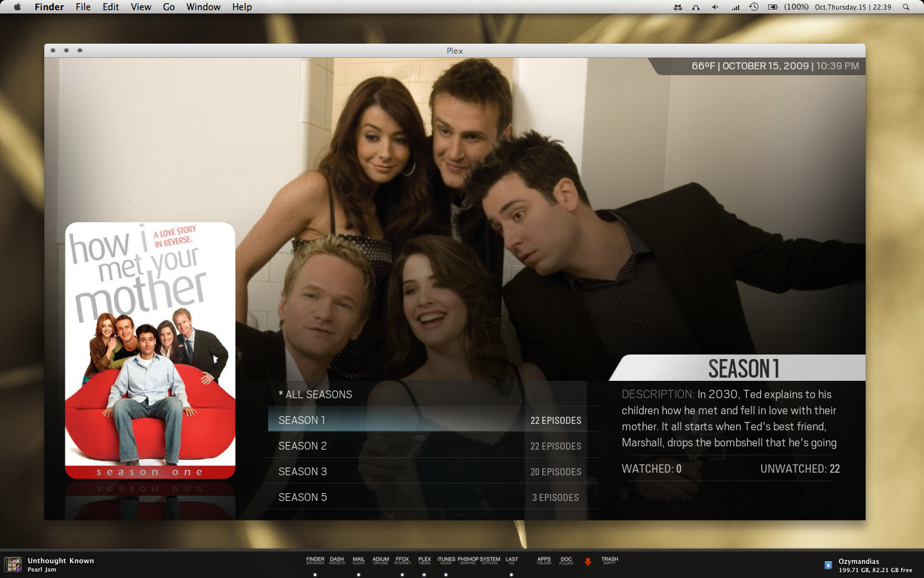
Task: Close the Plex window
Action: click(53, 50)
